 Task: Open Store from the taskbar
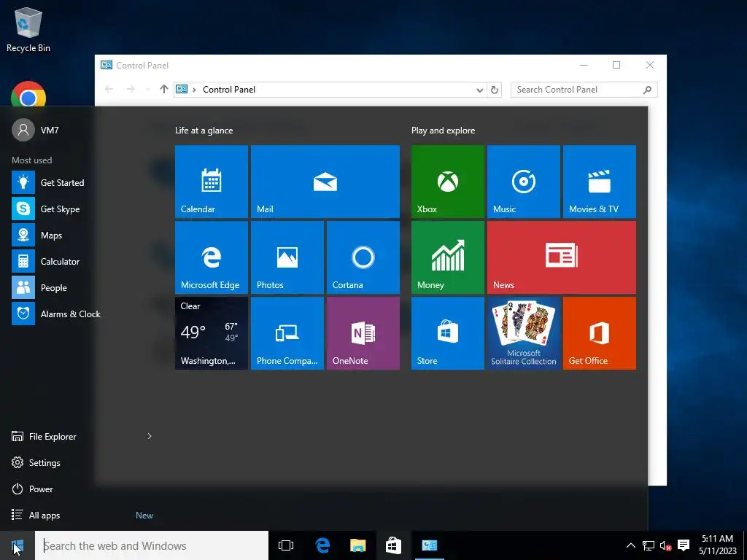point(393,545)
